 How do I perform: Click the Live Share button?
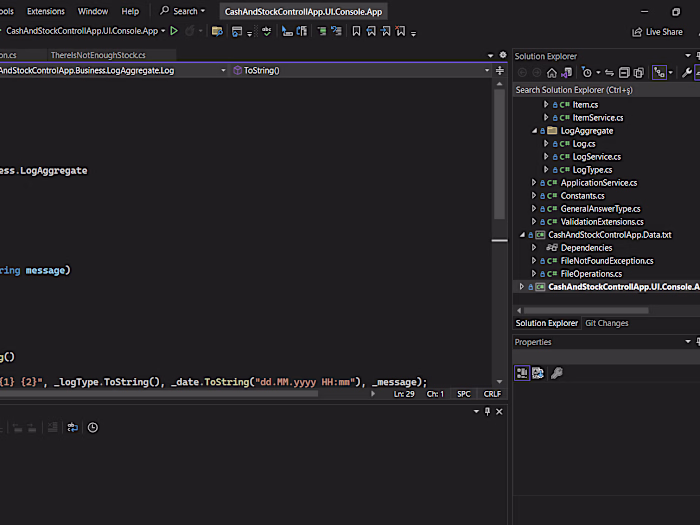pyautogui.click(x=658, y=32)
